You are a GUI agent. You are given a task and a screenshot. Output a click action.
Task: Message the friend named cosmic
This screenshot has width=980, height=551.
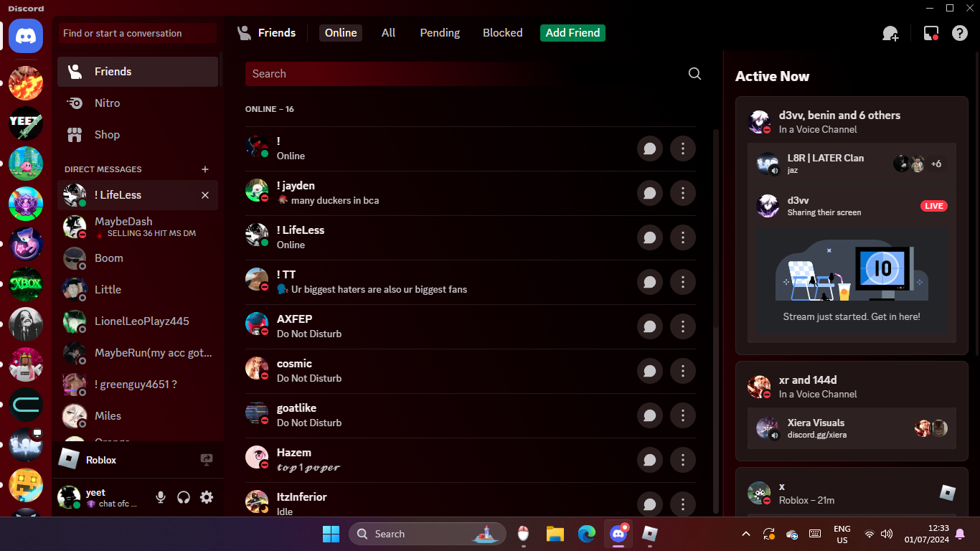(650, 371)
